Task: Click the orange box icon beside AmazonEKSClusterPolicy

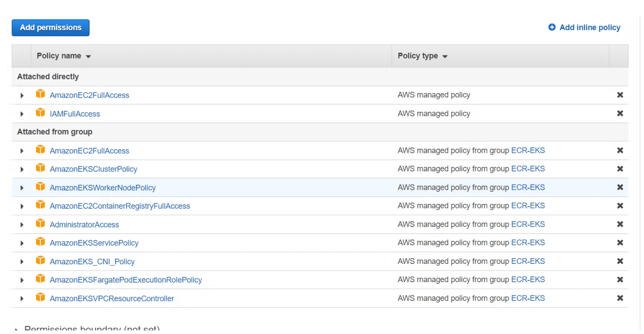Action: pyautogui.click(x=40, y=167)
